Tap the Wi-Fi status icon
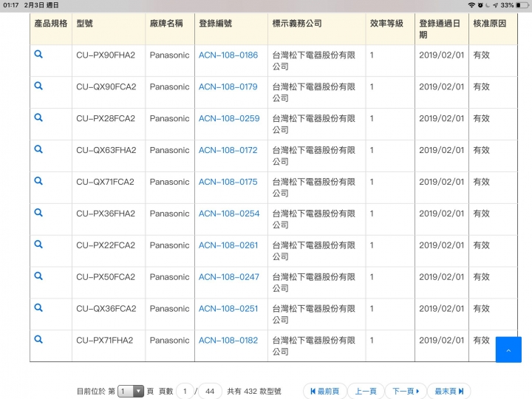532x399 pixels. 471,5
